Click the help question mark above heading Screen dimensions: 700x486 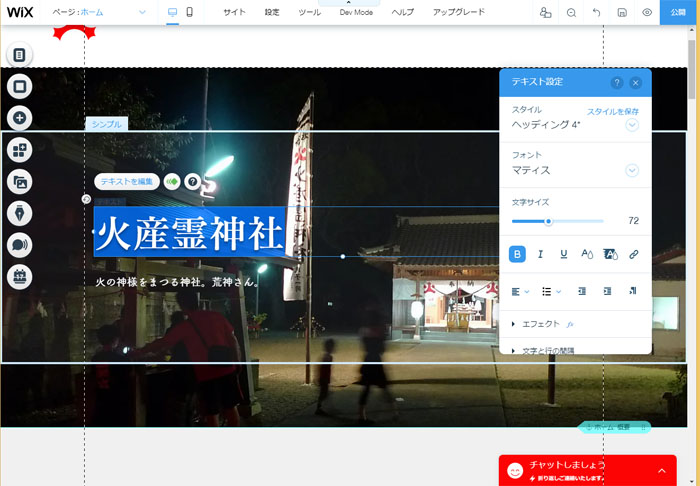point(192,182)
